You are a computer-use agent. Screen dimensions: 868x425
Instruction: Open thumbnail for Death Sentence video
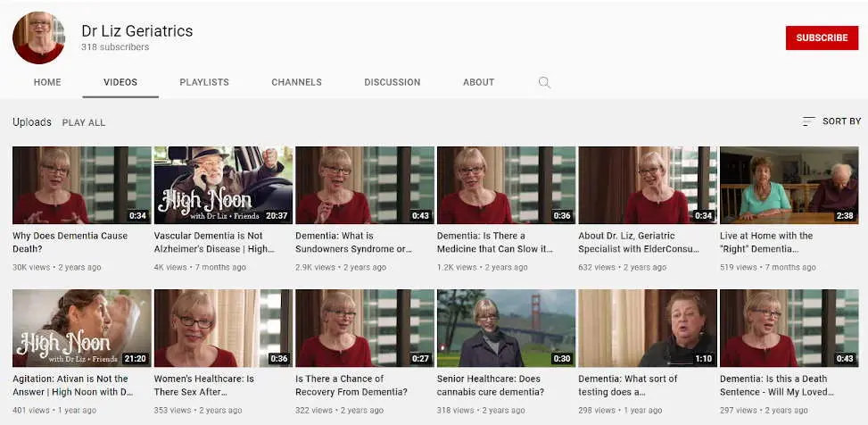click(789, 328)
